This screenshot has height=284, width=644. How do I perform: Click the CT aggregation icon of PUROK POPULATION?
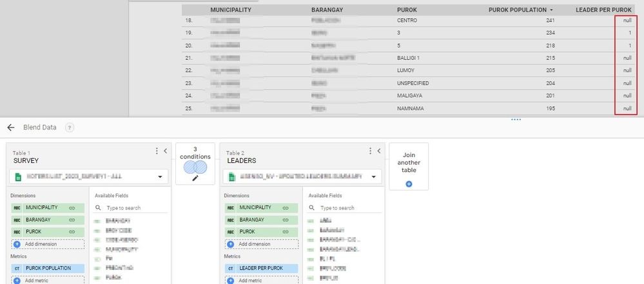[x=17, y=269]
